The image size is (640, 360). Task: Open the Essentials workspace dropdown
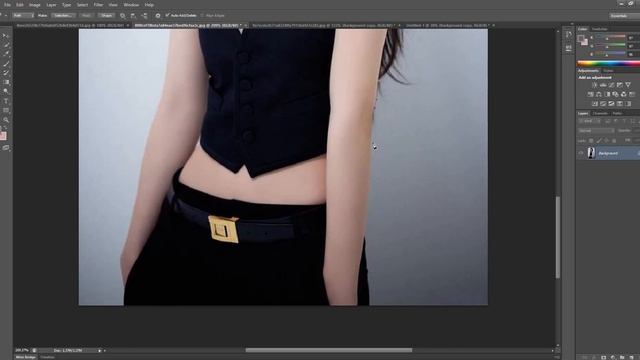tap(625, 16)
